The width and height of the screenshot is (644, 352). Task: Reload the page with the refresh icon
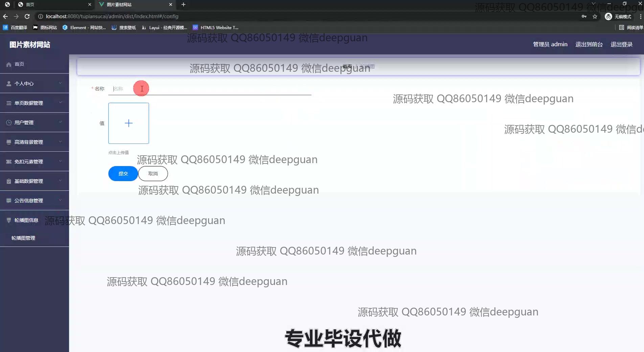coord(27,16)
